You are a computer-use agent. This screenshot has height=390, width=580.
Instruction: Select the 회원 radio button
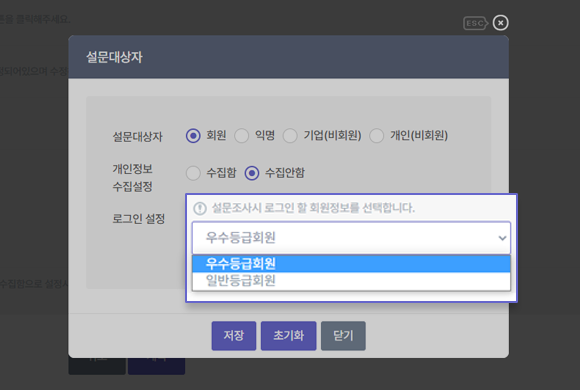point(193,136)
